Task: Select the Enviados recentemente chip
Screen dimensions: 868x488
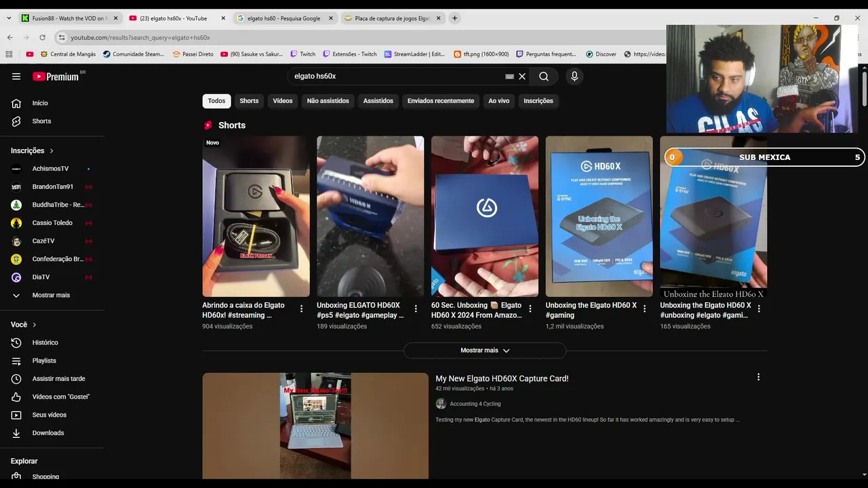Action: pyautogui.click(x=441, y=101)
